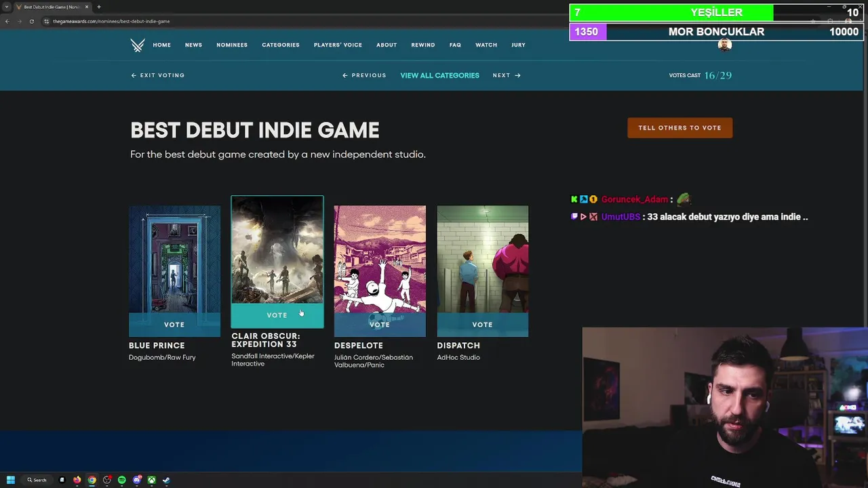The height and width of the screenshot is (488, 868).
Task: Click the DISPATCH title text
Action: pyautogui.click(x=458, y=346)
